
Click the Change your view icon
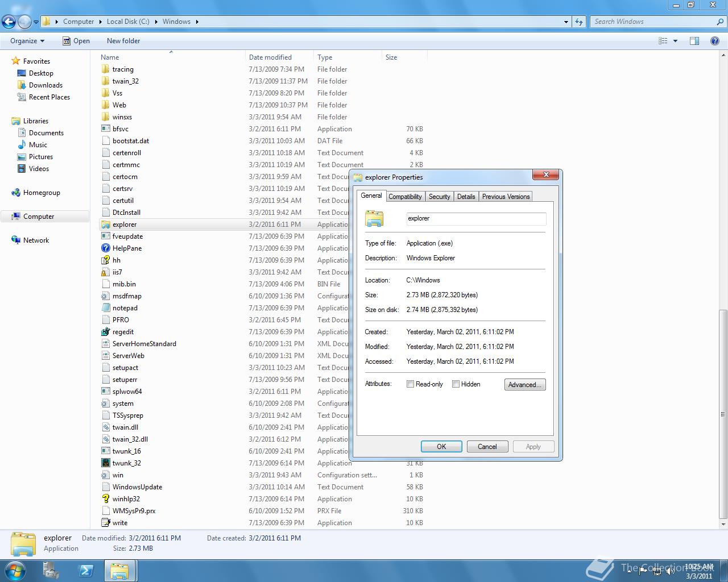tap(663, 41)
